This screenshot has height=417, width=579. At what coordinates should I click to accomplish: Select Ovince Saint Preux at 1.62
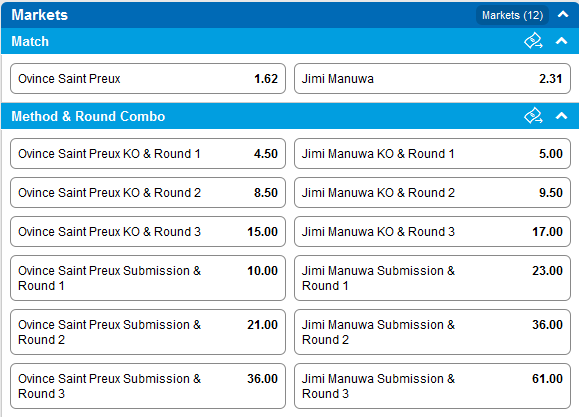(148, 78)
